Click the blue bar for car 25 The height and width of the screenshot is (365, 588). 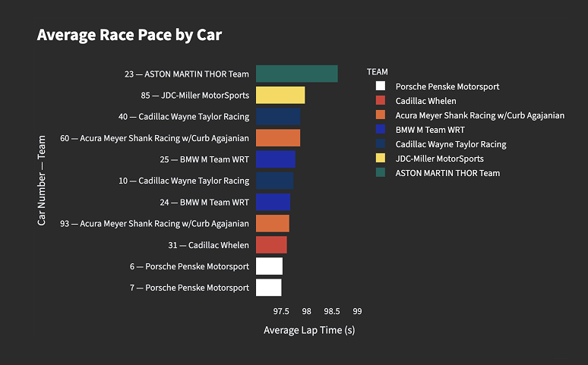[x=275, y=159]
